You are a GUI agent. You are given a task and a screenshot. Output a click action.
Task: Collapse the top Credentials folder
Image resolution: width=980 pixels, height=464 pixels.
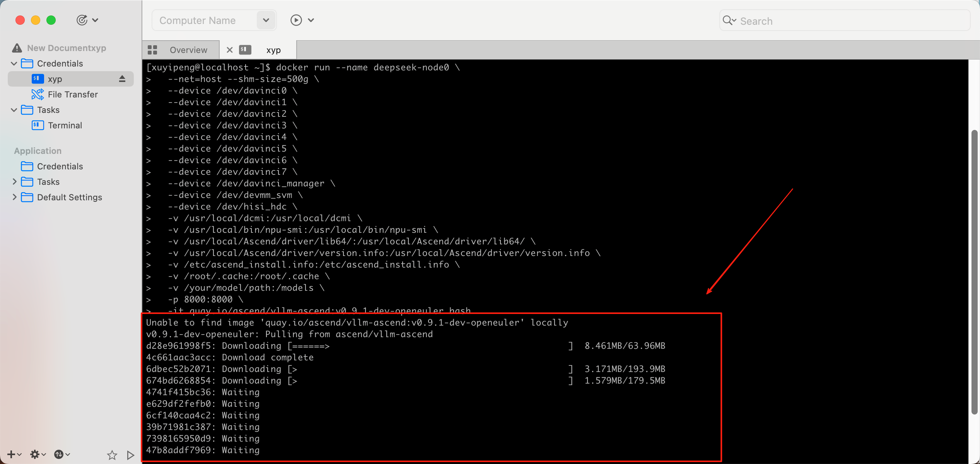(14, 63)
